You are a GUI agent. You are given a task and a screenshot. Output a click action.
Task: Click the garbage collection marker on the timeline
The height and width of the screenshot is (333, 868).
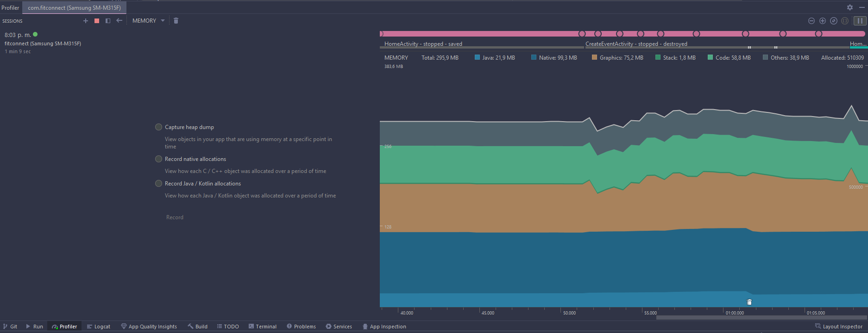coord(749,302)
